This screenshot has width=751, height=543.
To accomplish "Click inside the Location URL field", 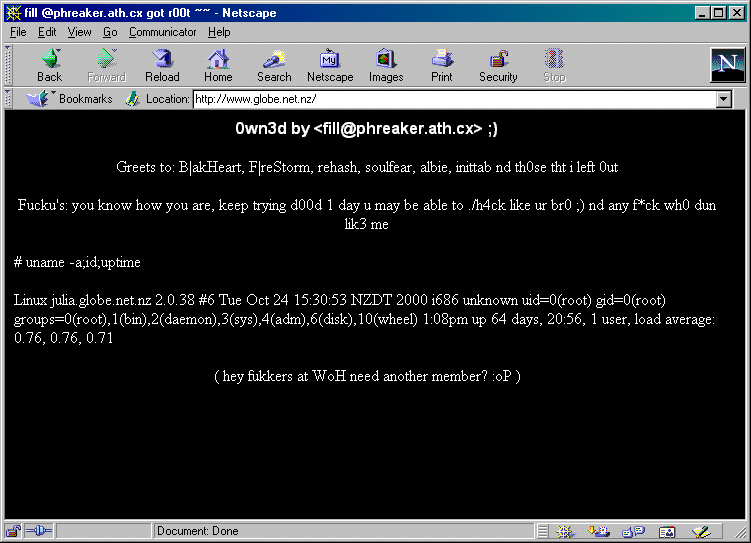I will pos(450,99).
